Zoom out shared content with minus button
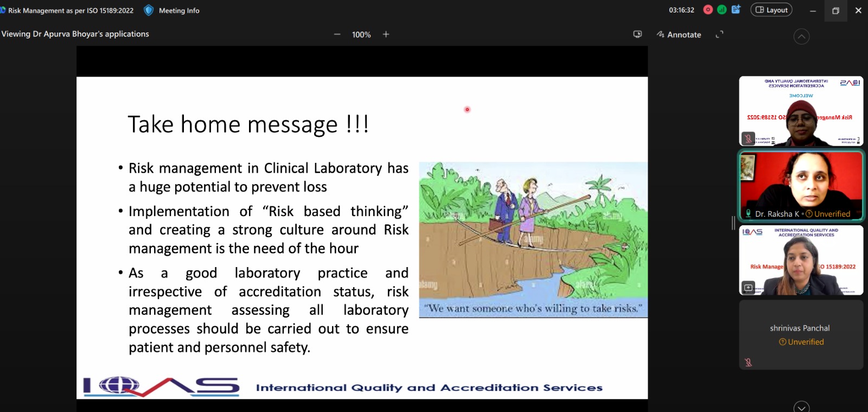868x412 pixels. click(337, 34)
